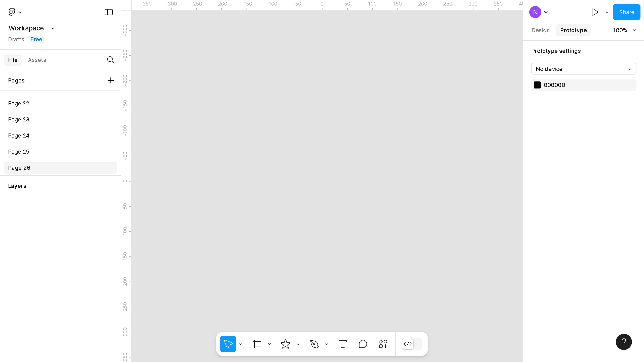The width and height of the screenshot is (644, 362).
Task: Open the Actions menu in the toolbar
Action: point(383,344)
